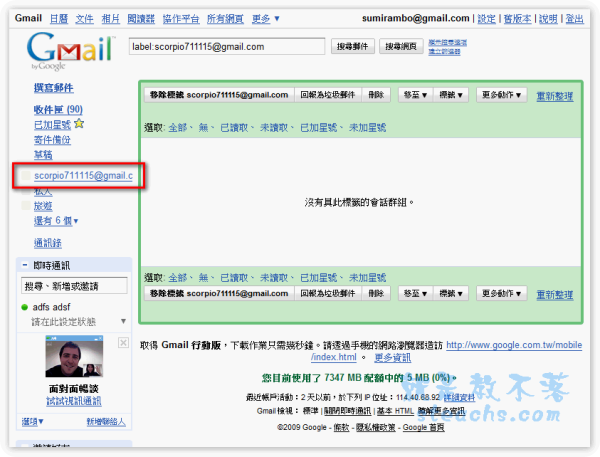
Task: Click the bottom 回報為垃圾郵件 button
Action: (x=328, y=294)
